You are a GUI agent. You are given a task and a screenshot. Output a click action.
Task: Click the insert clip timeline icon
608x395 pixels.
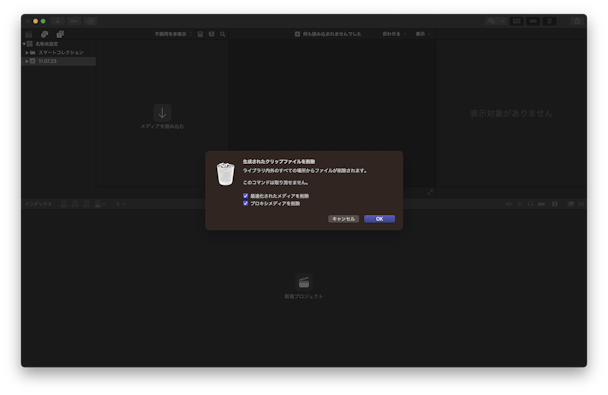tap(75, 204)
